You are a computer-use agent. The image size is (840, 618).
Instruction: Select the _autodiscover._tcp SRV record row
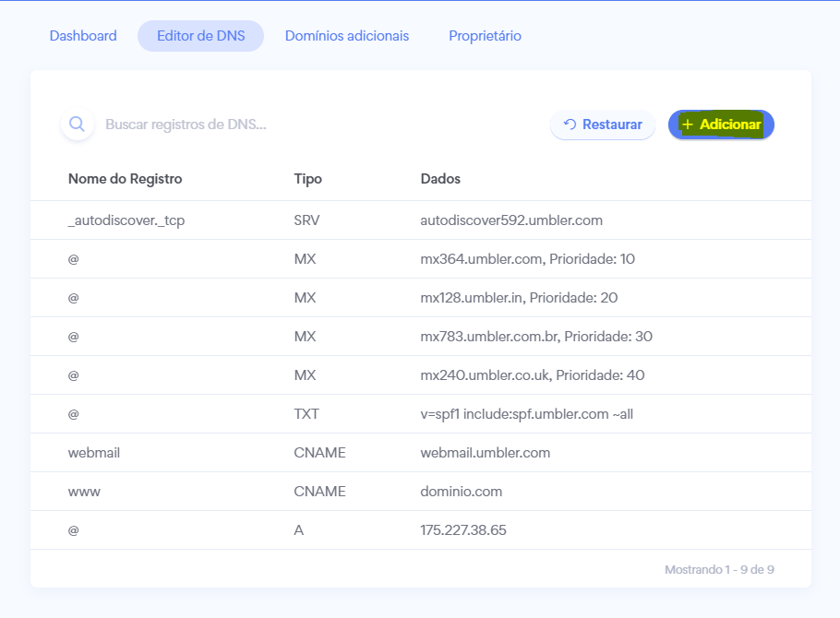[420, 220]
